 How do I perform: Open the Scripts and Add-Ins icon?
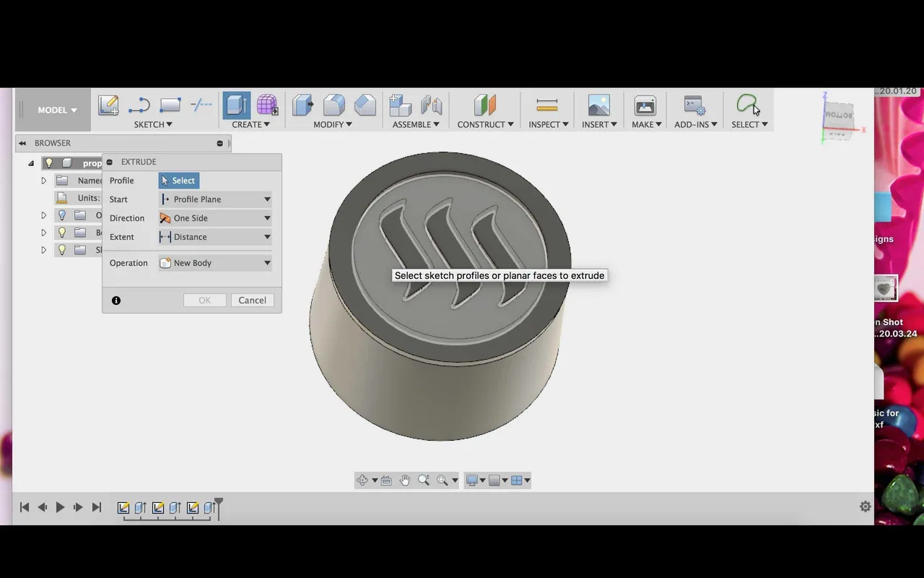(x=694, y=105)
